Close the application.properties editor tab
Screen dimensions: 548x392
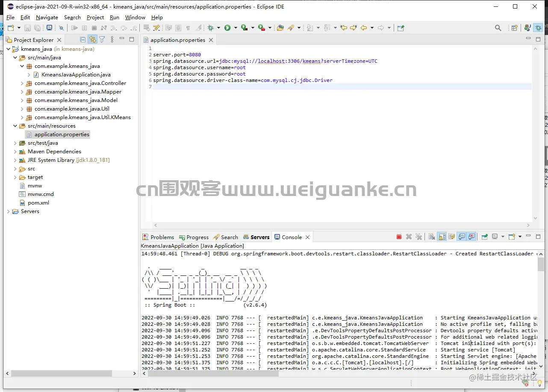[211, 40]
